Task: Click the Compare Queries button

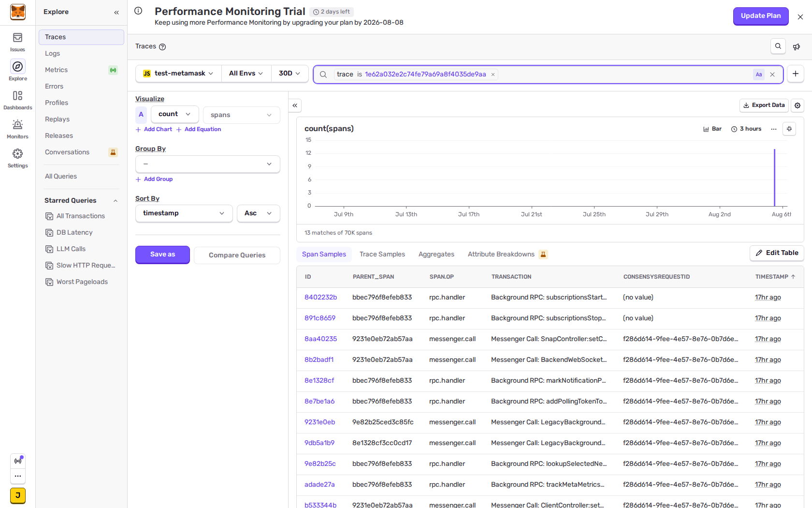Action: pyautogui.click(x=237, y=255)
